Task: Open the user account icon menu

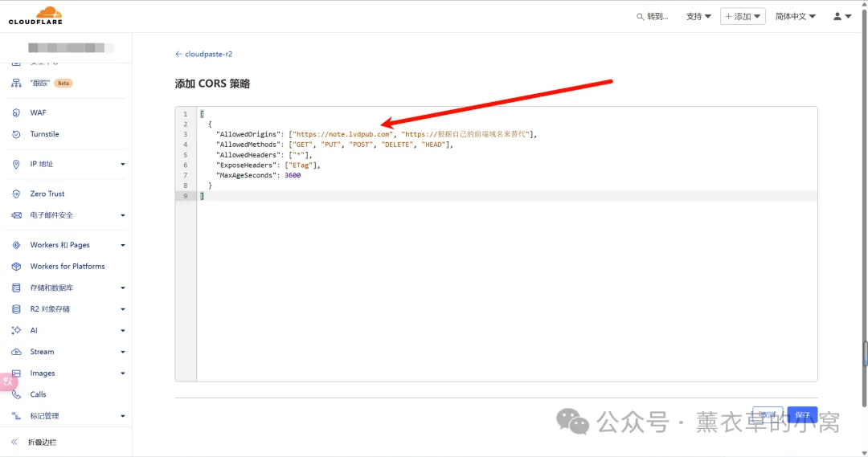Action: (842, 16)
